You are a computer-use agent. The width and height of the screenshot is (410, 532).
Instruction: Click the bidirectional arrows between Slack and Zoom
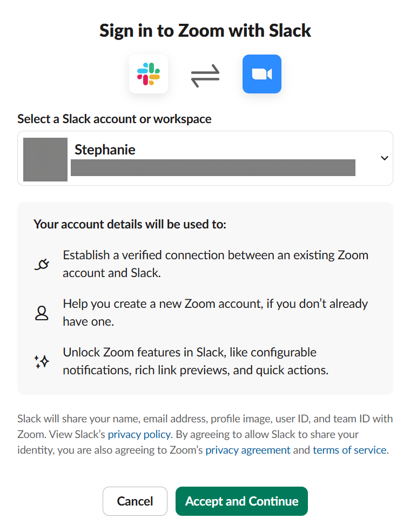(x=205, y=74)
